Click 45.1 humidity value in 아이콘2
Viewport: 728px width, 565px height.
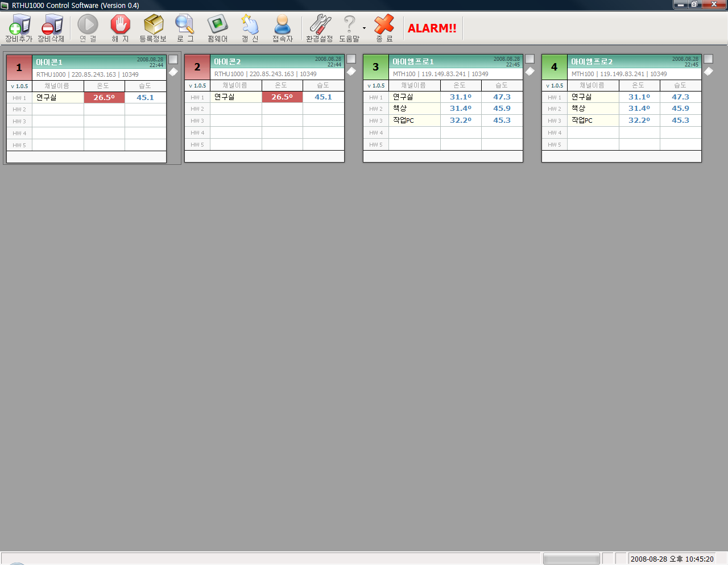click(323, 97)
